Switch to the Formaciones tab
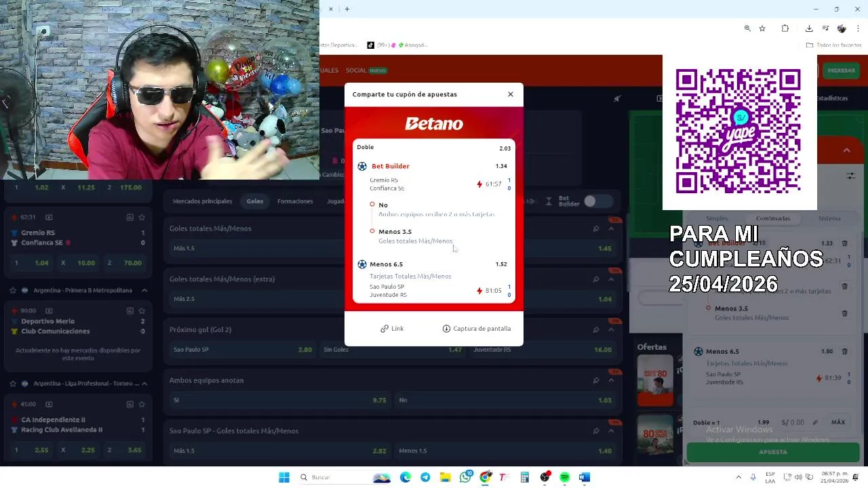This screenshot has width=868, height=488. pyautogui.click(x=295, y=201)
